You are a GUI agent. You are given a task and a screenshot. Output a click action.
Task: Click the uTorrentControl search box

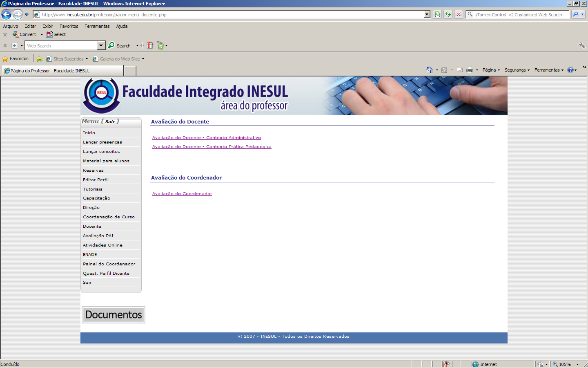pyautogui.click(x=518, y=14)
